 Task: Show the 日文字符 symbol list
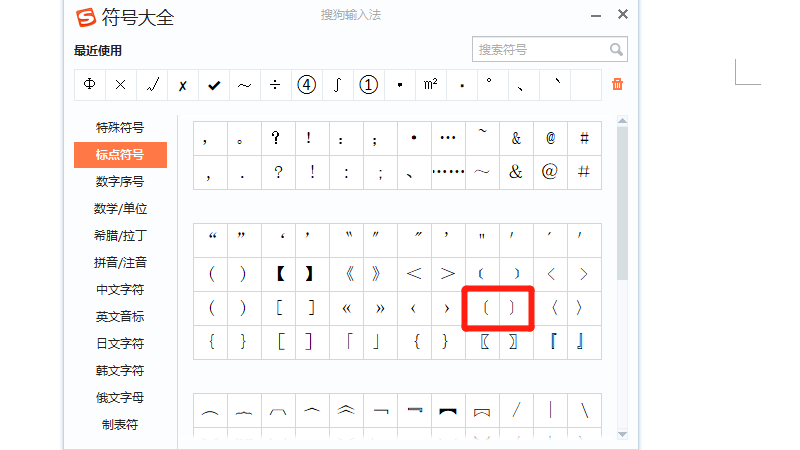tap(120, 344)
